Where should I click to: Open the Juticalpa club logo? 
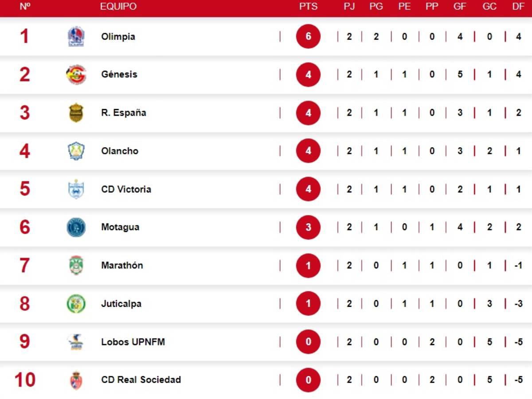[76, 304]
